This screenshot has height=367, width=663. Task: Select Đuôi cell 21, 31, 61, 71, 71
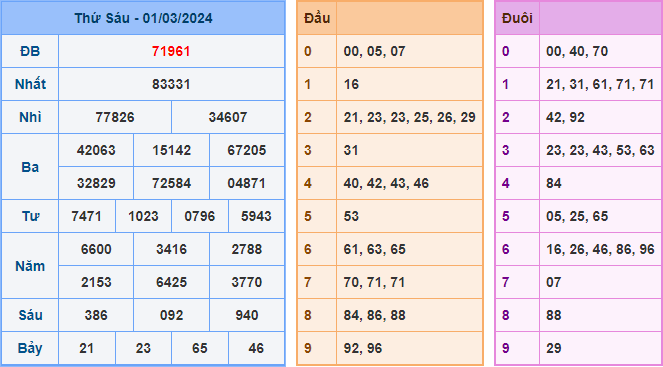[601, 84]
